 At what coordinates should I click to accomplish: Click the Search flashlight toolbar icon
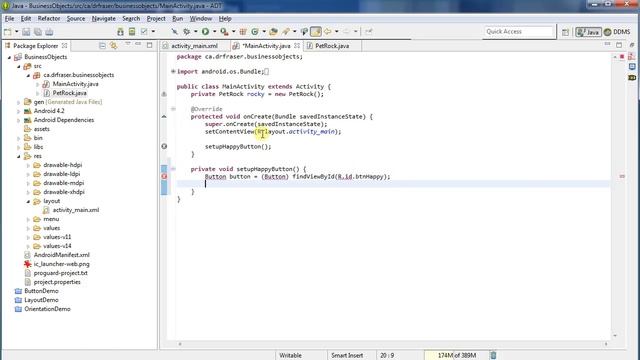286,31
